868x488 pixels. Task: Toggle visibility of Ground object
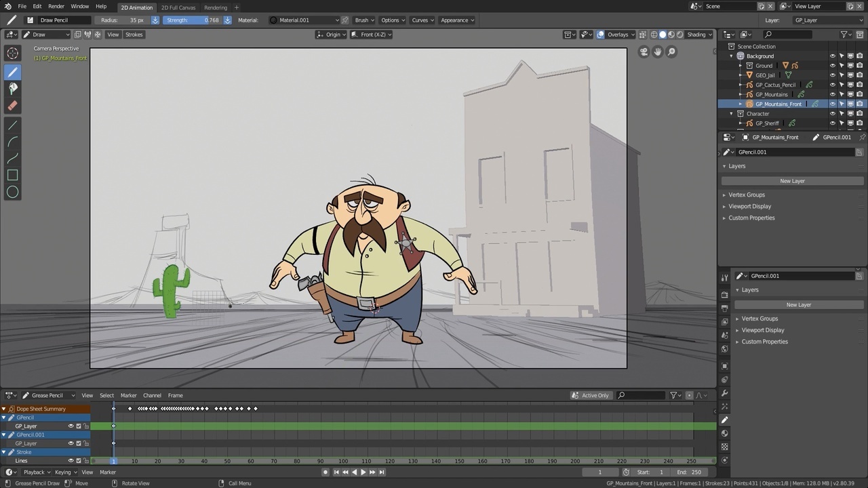[833, 66]
